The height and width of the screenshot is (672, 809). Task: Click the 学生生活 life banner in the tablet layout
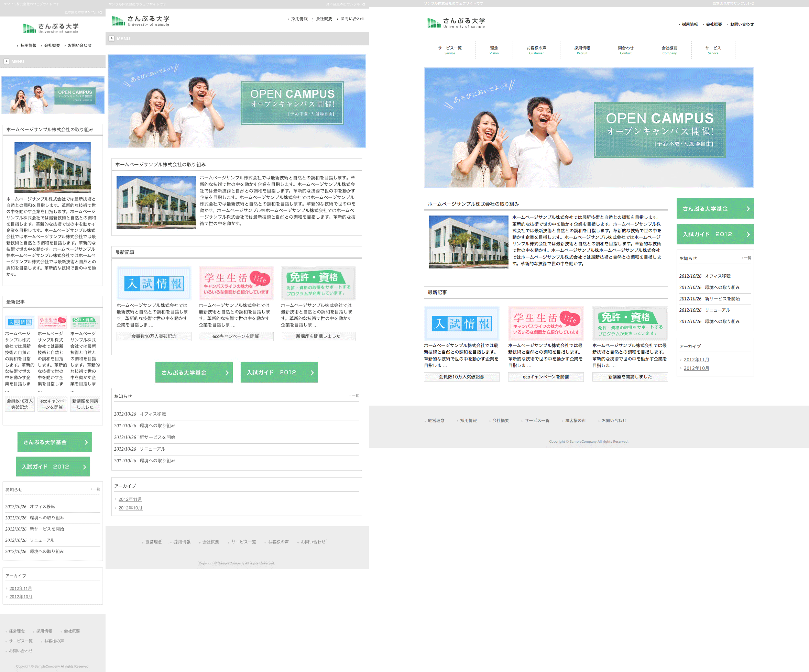click(x=236, y=284)
